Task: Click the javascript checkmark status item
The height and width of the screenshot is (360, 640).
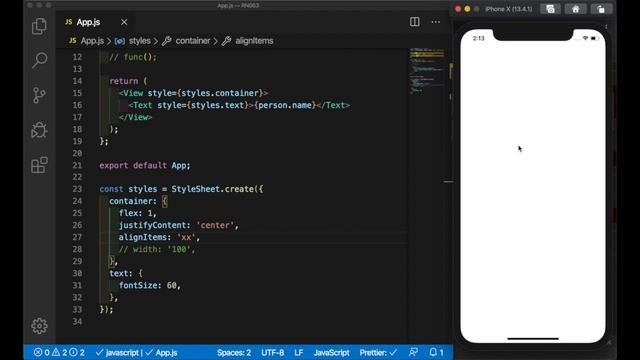Action: (118, 352)
